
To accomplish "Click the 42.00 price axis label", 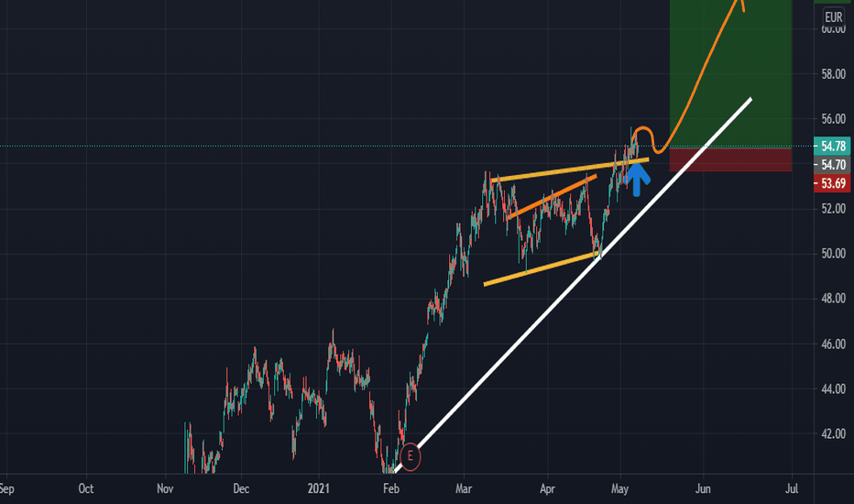I will (x=833, y=433).
